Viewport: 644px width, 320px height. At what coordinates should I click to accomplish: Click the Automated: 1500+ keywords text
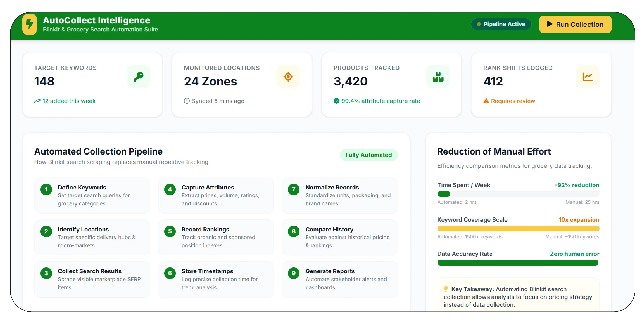[x=470, y=237]
